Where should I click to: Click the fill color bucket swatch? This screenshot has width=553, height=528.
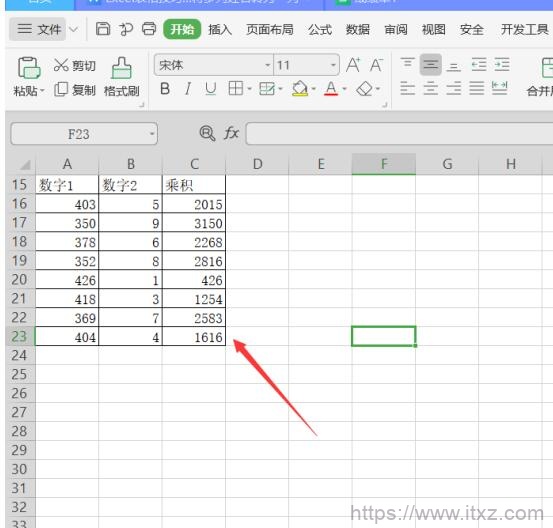pyautogui.click(x=299, y=89)
